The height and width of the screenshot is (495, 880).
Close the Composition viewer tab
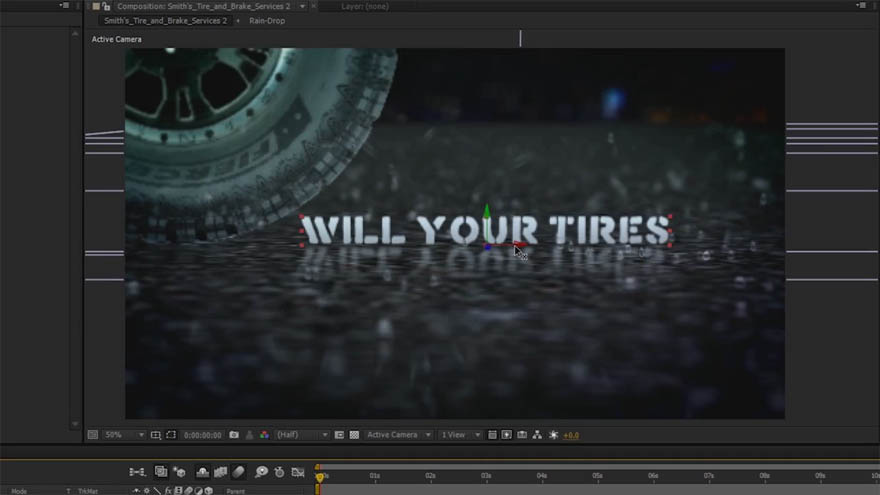(314, 6)
